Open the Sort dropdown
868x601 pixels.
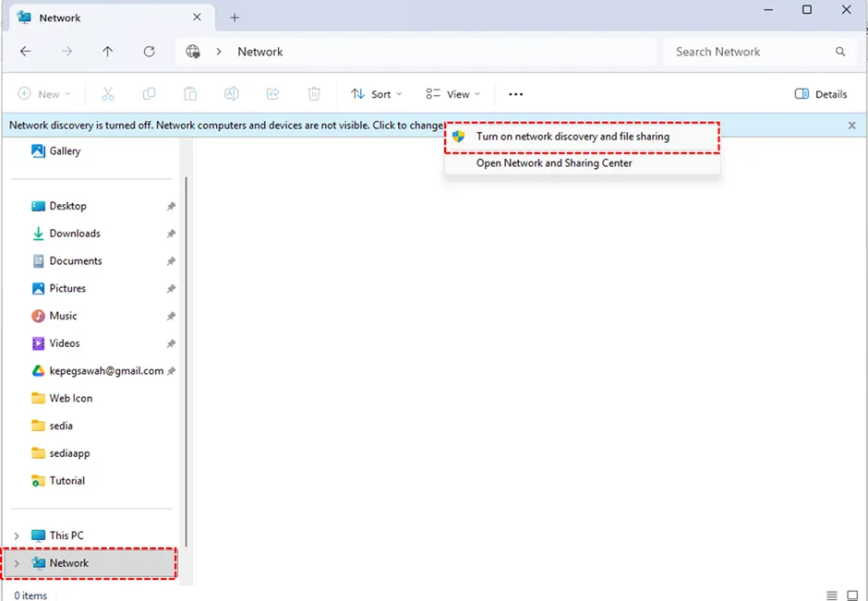pyautogui.click(x=376, y=93)
